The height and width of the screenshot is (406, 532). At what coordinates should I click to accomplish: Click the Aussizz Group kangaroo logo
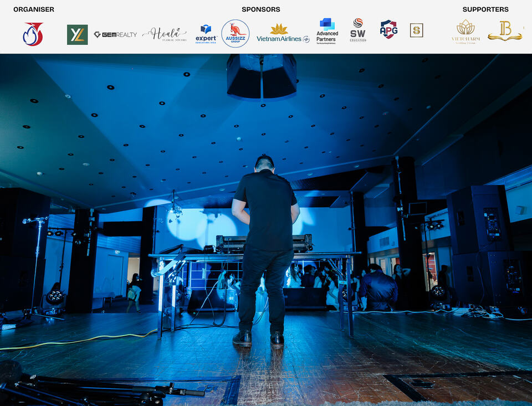236,34
